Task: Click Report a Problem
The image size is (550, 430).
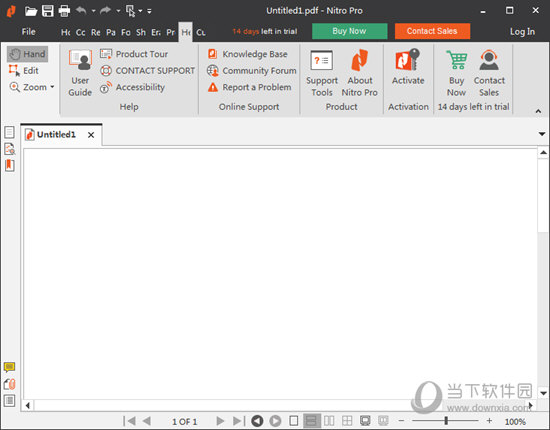Action: pos(249,87)
